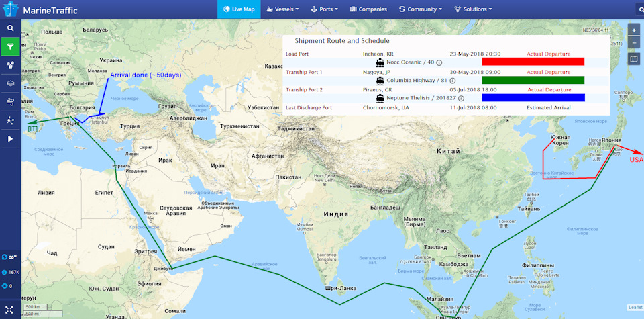
Task: Click the 500 km scale bar
Action: coord(36,307)
